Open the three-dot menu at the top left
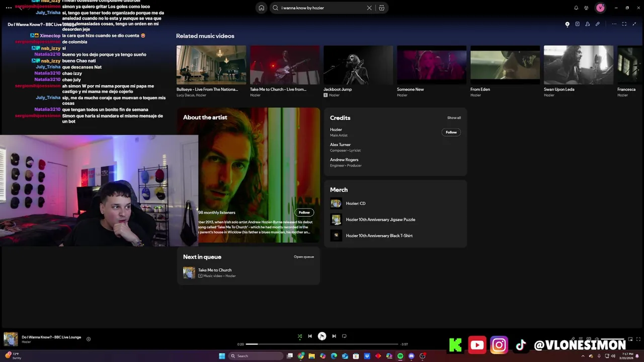The width and height of the screenshot is (644, 362). click(9, 8)
